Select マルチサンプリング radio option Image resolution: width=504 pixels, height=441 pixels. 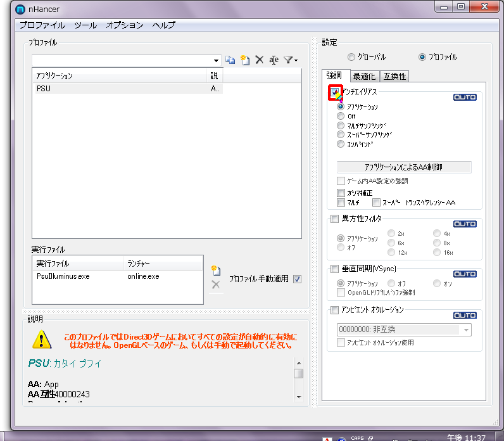[341, 125]
